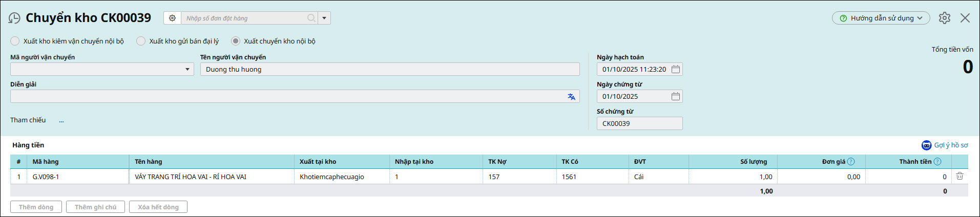The height and width of the screenshot is (217, 980).
Task: Open order search settings gear icon
Action: (173, 18)
